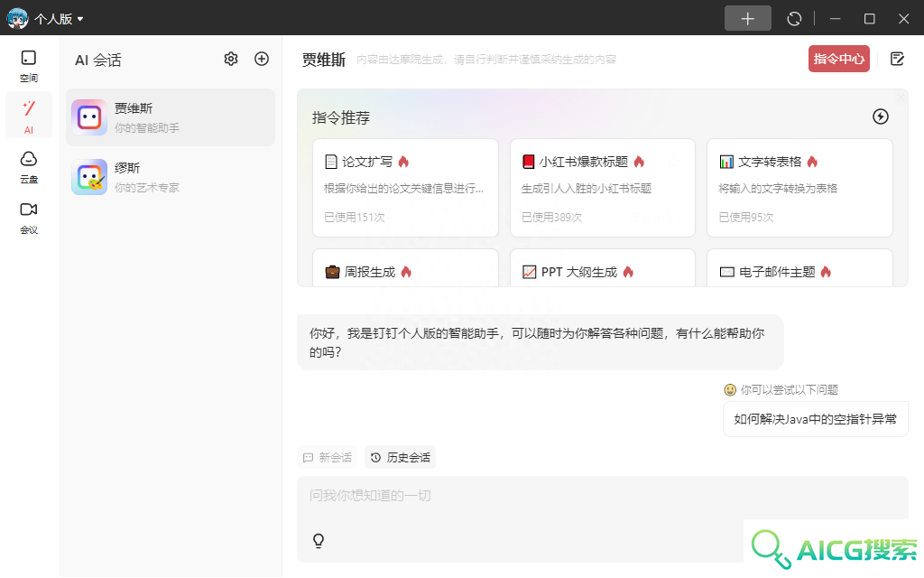The height and width of the screenshot is (578, 924).
Task: Select the AI magic wand sidebar icon
Action: coord(28,116)
